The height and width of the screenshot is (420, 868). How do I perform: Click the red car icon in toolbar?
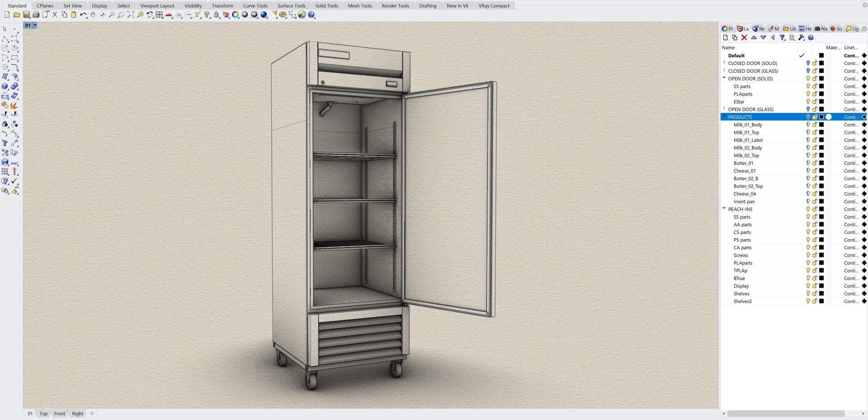(x=169, y=15)
